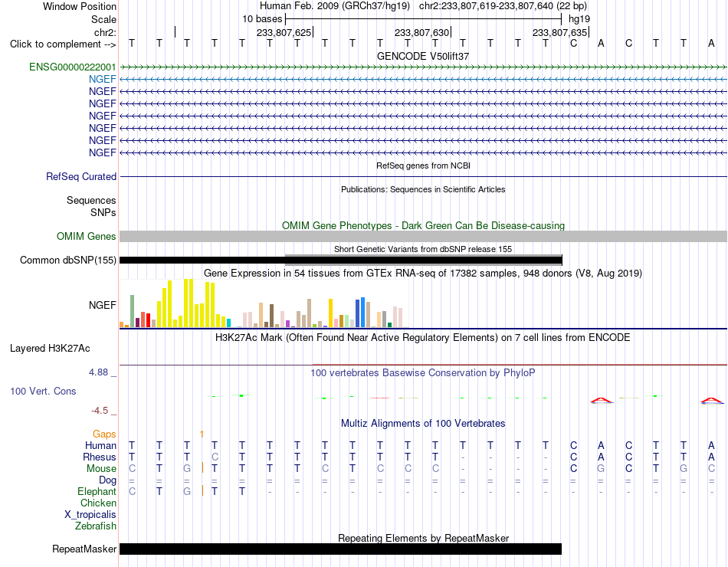Select the Mouse alignment row label
The height and width of the screenshot is (567, 728).
[101, 469]
